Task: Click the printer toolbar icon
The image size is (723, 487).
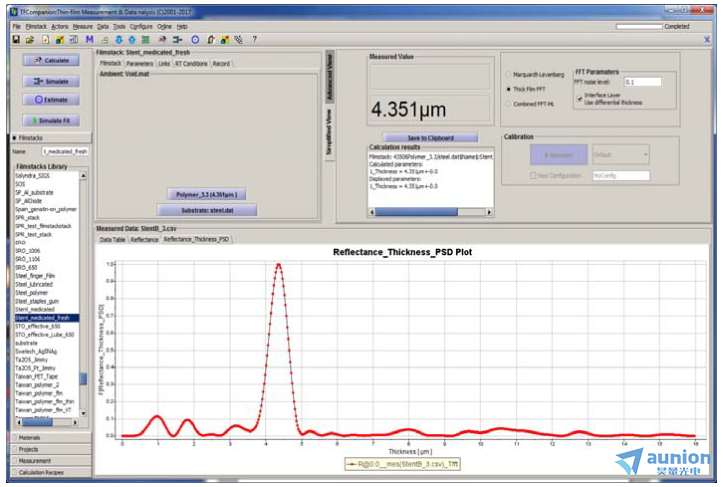Action: pos(105,40)
